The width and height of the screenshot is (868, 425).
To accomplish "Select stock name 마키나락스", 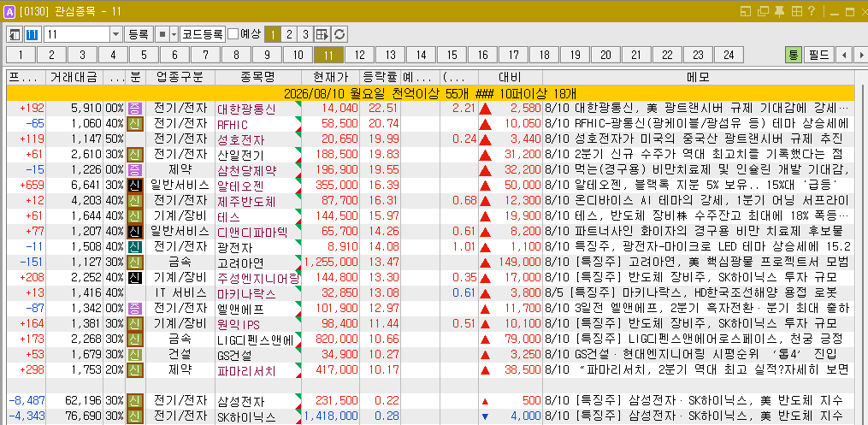I will pos(246,293).
